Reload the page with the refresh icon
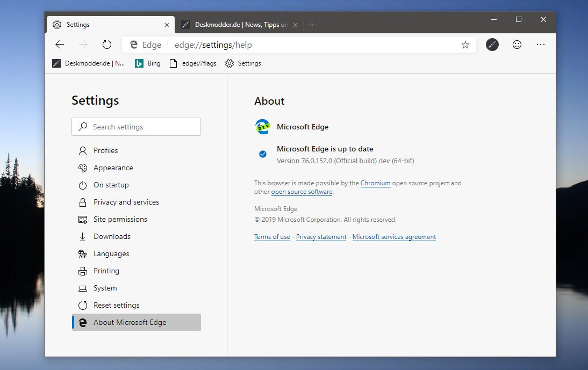This screenshot has height=370, width=588. (x=107, y=45)
